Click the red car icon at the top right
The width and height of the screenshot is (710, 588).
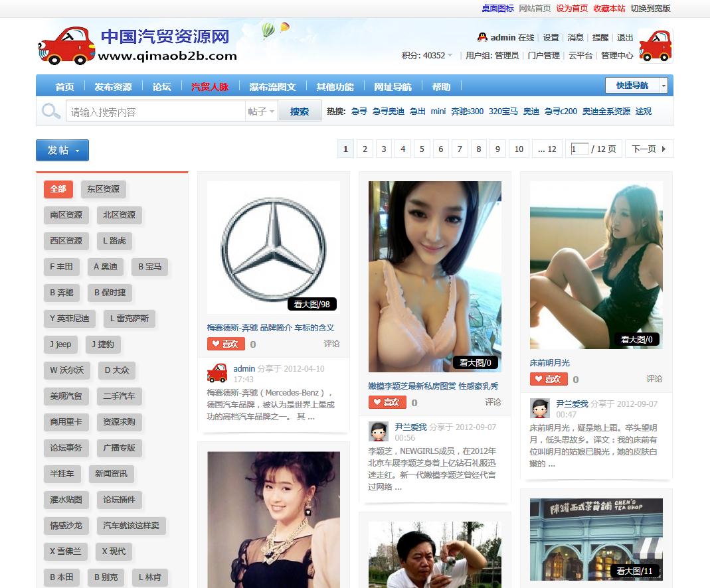(x=656, y=46)
